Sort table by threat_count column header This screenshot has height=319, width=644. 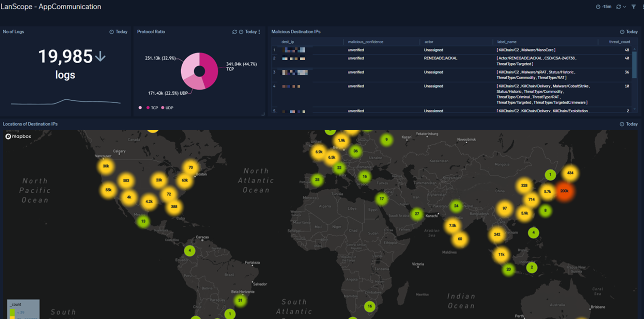[619, 42]
